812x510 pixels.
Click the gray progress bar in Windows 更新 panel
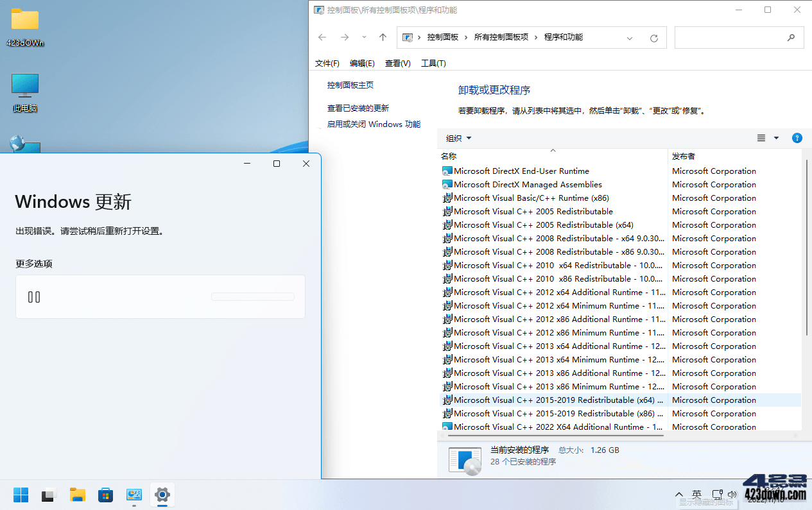(252, 296)
